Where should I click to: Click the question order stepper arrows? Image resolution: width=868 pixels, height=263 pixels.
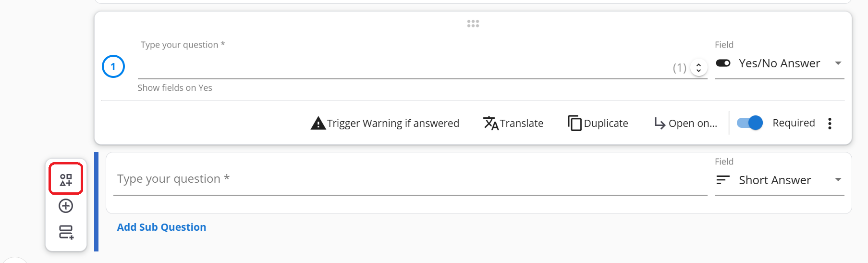point(699,68)
